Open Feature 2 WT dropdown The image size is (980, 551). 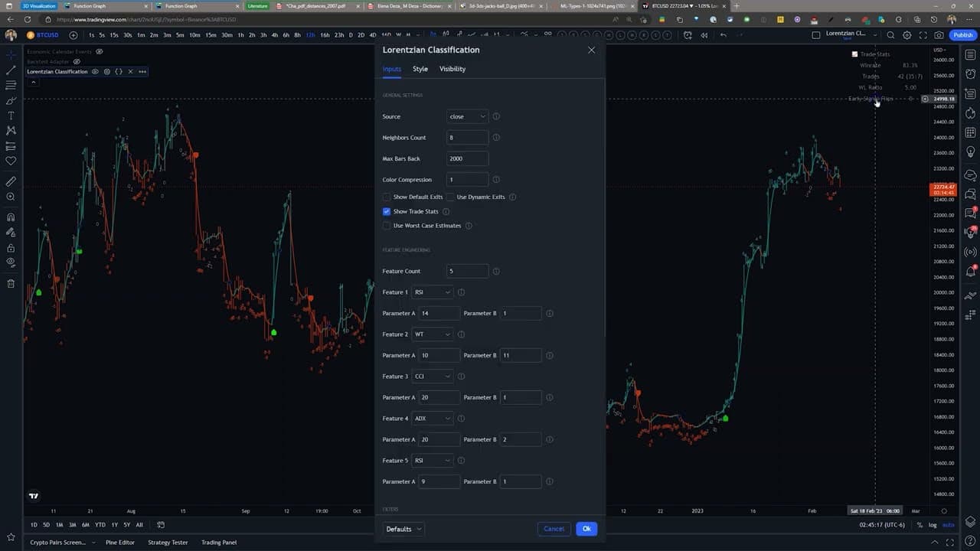click(x=433, y=334)
